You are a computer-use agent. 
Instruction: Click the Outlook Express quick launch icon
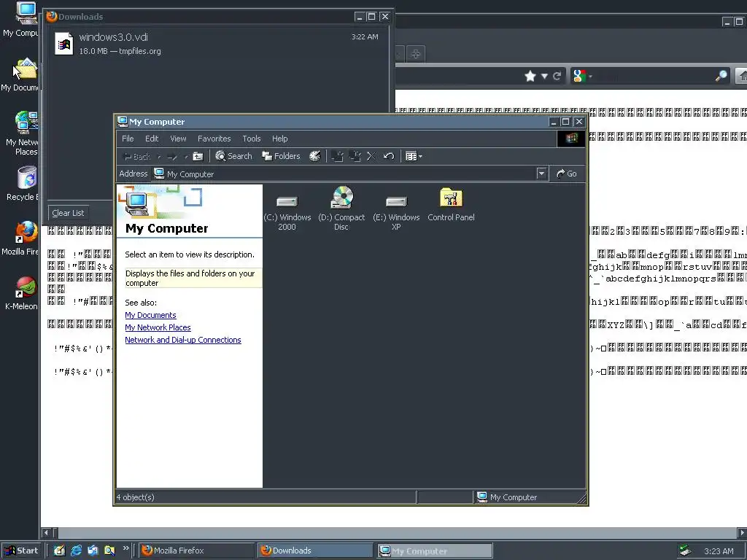coord(93,551)
